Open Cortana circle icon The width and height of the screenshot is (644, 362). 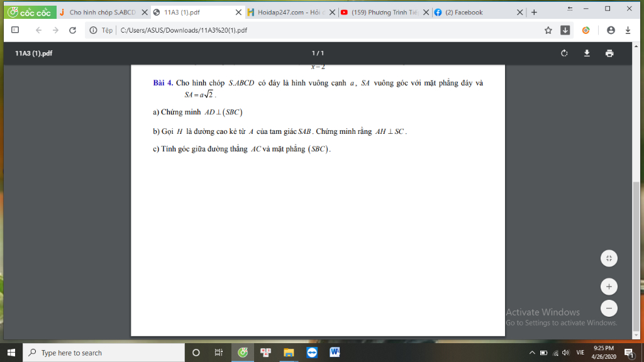click(x=196, y=353)
